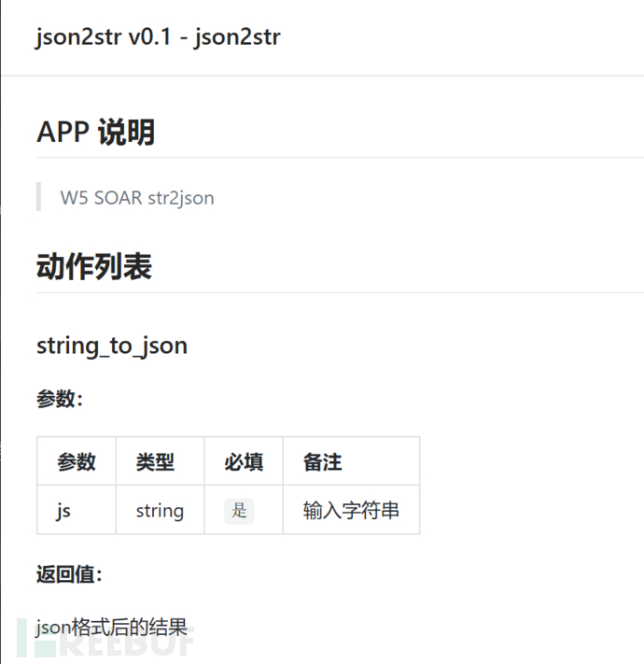
Task: Click the gray blockquote bar beside description
Action: point(38,196)
